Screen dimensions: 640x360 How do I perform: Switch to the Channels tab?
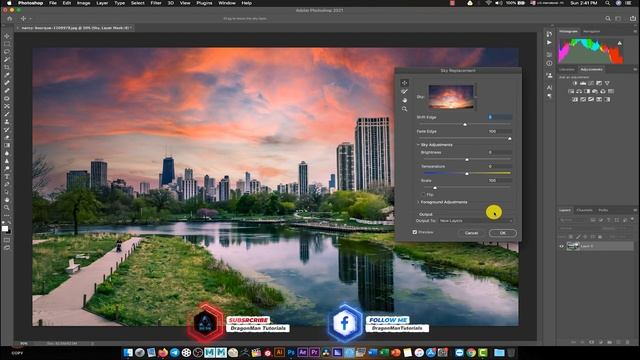pyautogui.click(x=584, y=210)
